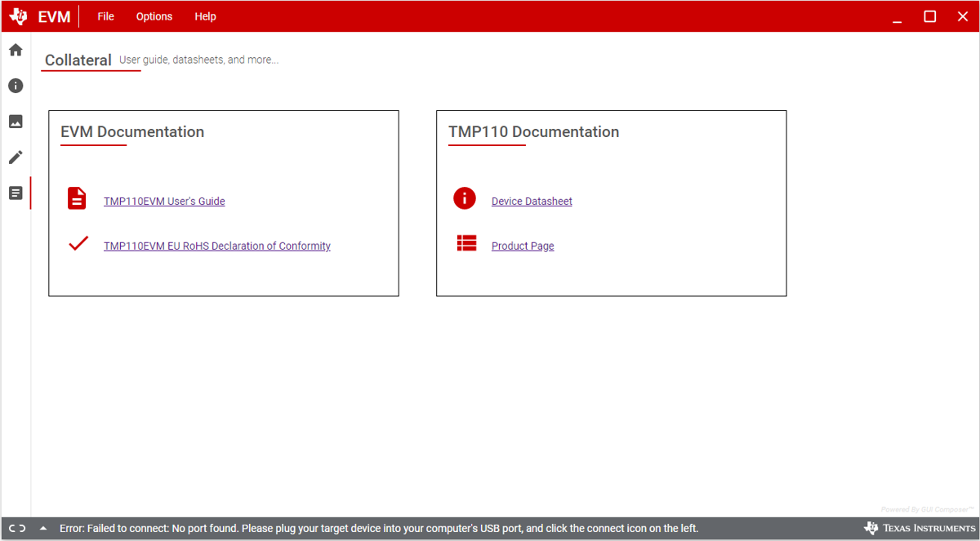Viewport: 980px width, 541px height.
Task: Select the pencil edit icon in sidebar
Action: coord(16,157)
